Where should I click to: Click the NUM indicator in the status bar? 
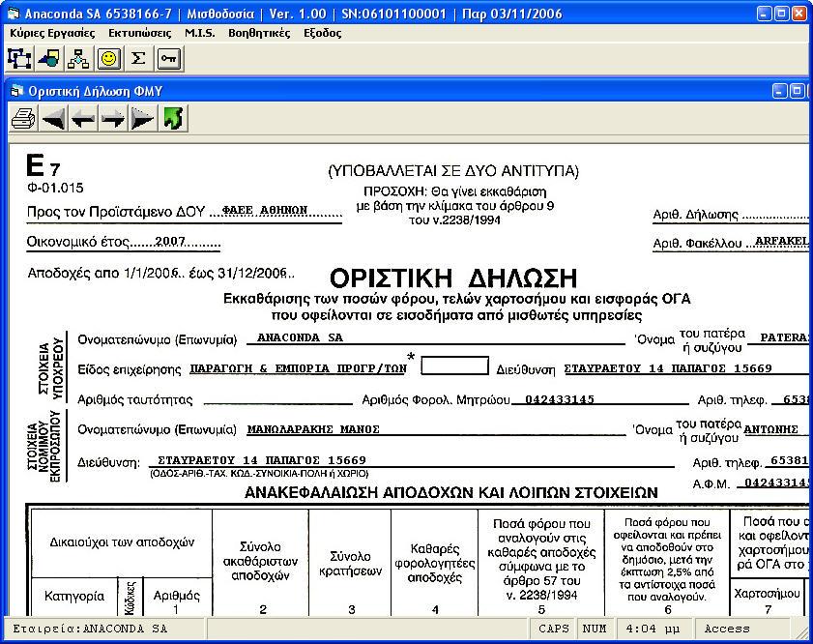[x=595, y=629]
